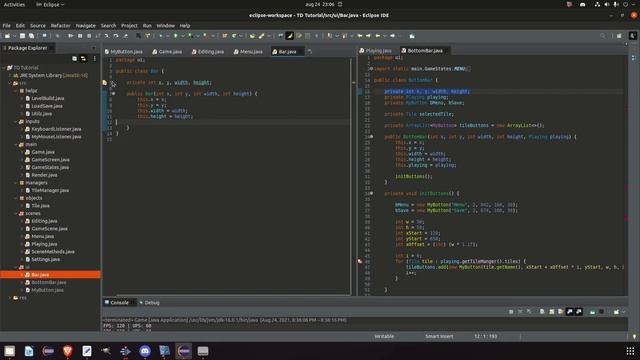The height and width of the screenshot is (360, 640).
Task: Click the Open Console icon
Action: tap(616, 312)
